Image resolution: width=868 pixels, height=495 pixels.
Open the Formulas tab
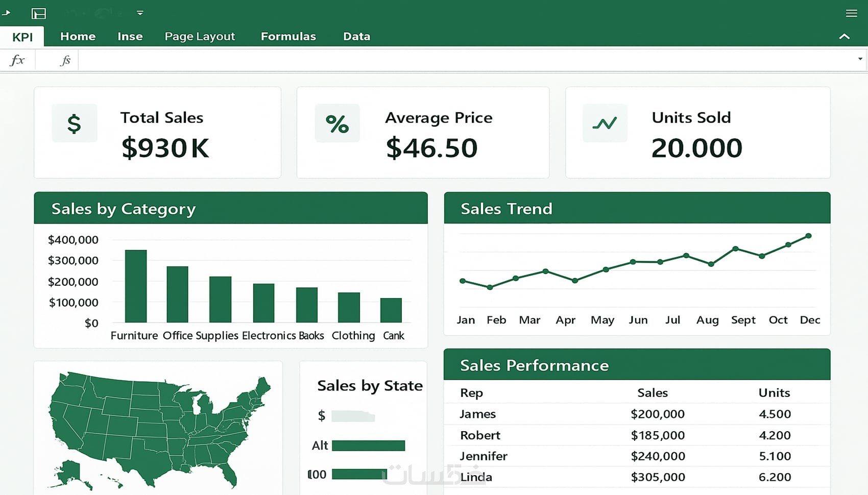288,36
